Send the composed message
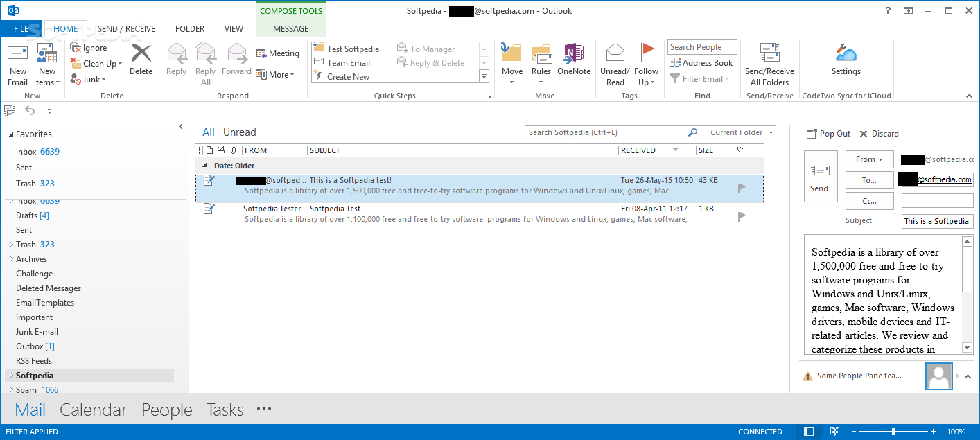Screen dimensions: 980x440 (820, 177)
